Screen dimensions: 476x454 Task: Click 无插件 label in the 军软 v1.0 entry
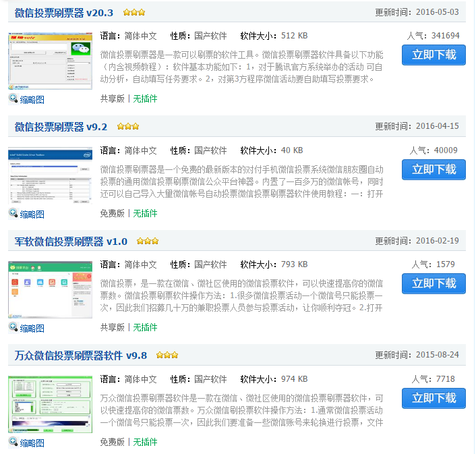coord(145,327)
